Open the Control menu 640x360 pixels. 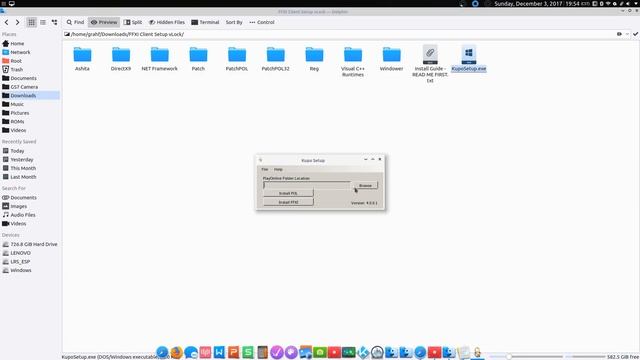[262, 22]
